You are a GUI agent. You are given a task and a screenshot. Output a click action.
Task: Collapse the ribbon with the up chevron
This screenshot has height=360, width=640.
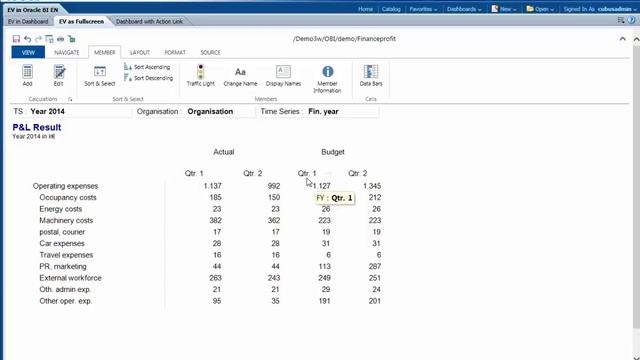(622, 39)
